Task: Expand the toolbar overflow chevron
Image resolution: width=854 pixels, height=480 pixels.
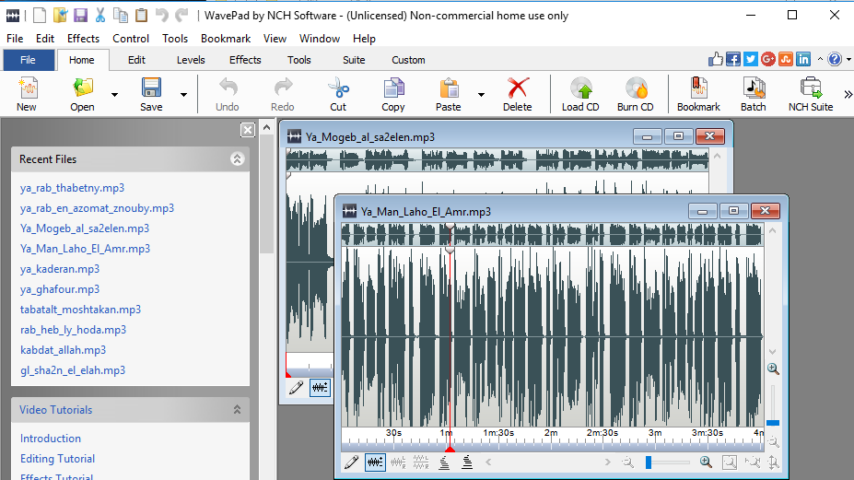Action: [847, 94]
